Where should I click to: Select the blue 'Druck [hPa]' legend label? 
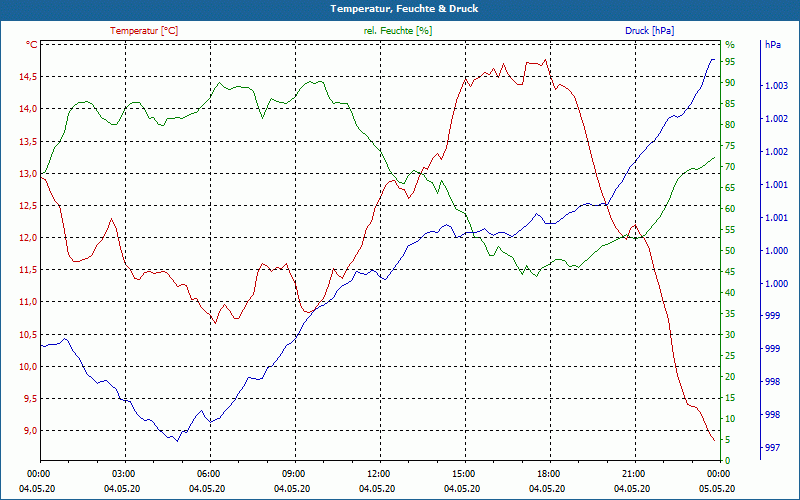(x=649, y=31)
